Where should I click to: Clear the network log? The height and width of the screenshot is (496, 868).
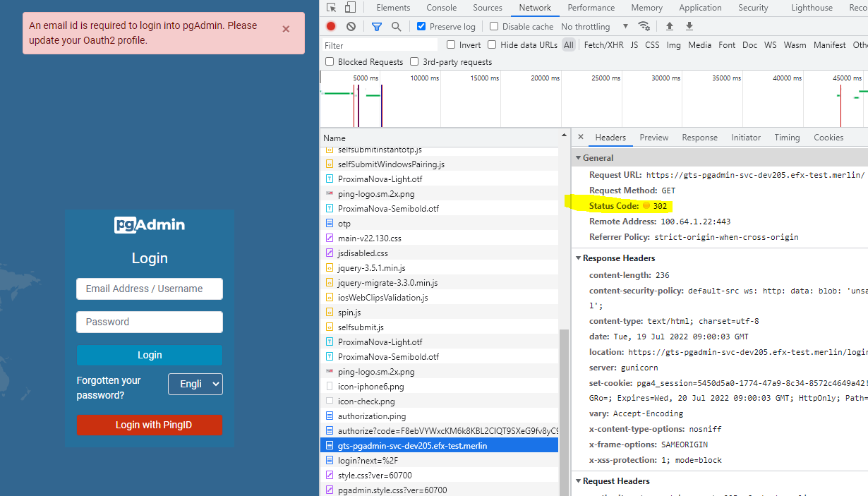coord(351,26)
